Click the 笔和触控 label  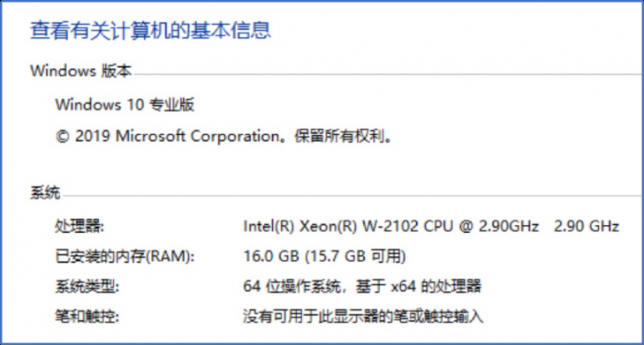click(87, 316)
